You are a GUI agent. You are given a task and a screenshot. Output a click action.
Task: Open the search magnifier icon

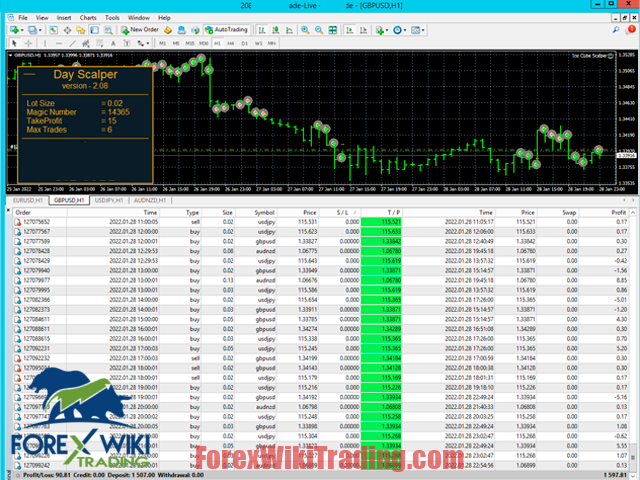[x=616, y=30]
